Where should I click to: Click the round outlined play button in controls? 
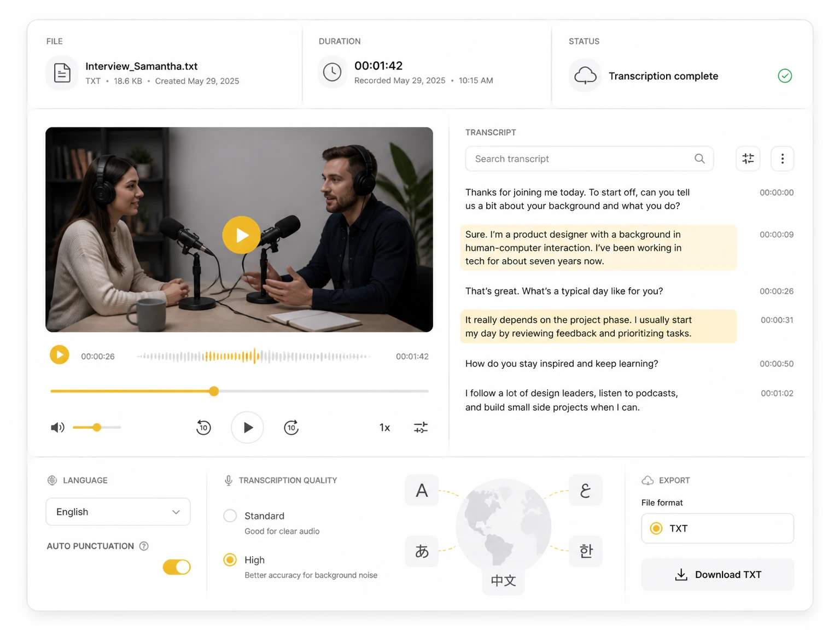247,427
